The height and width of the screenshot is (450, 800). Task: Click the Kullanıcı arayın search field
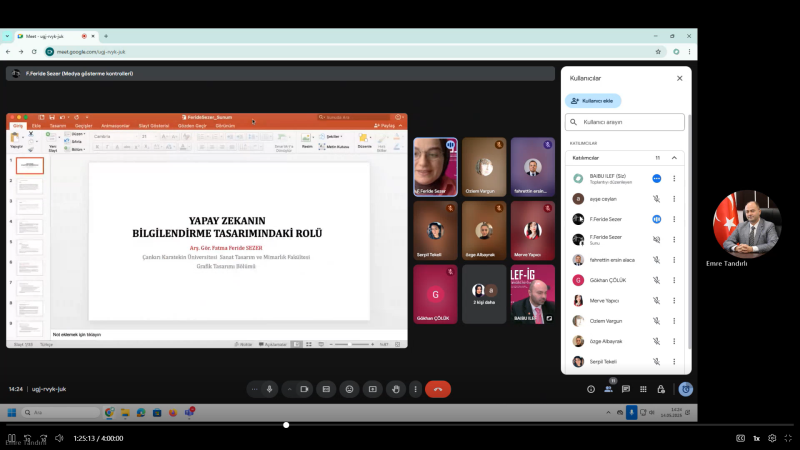pos(625,122)
